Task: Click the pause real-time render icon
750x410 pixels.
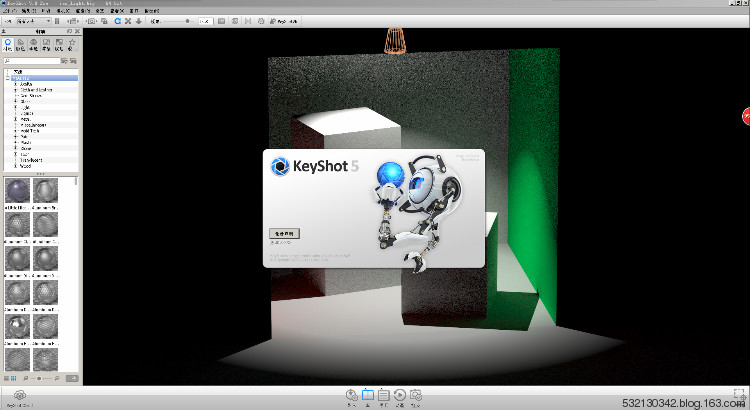Action: click(x=57, y=21)
